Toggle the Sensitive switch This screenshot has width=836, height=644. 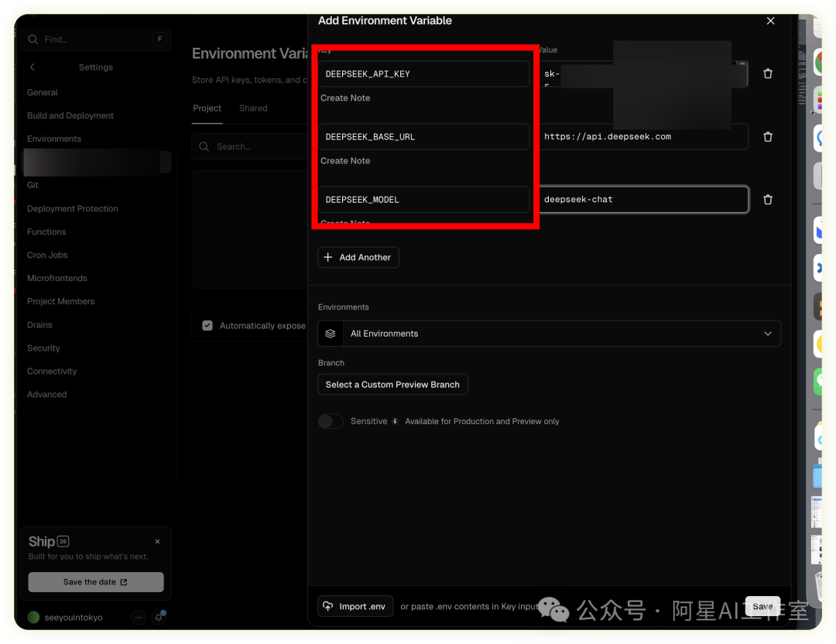tap(331, 421)
